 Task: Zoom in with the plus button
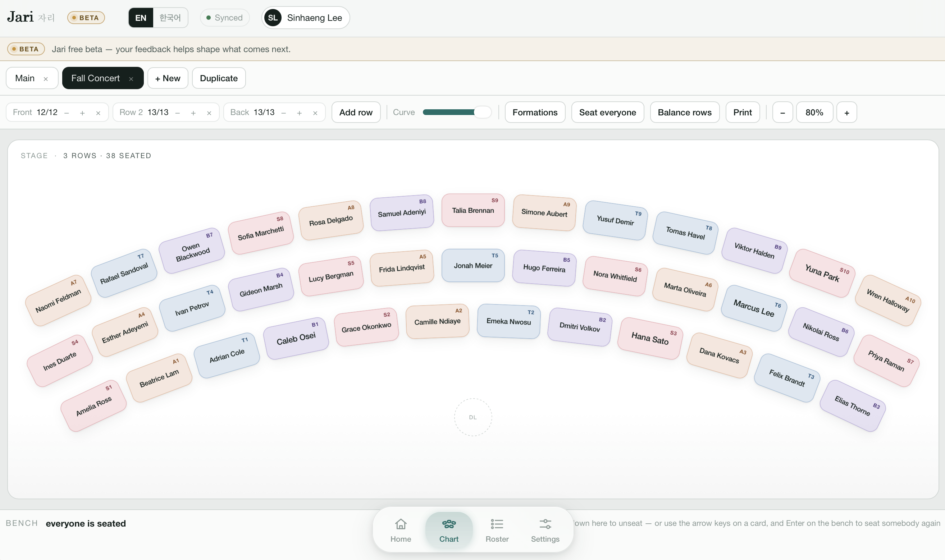846,113
